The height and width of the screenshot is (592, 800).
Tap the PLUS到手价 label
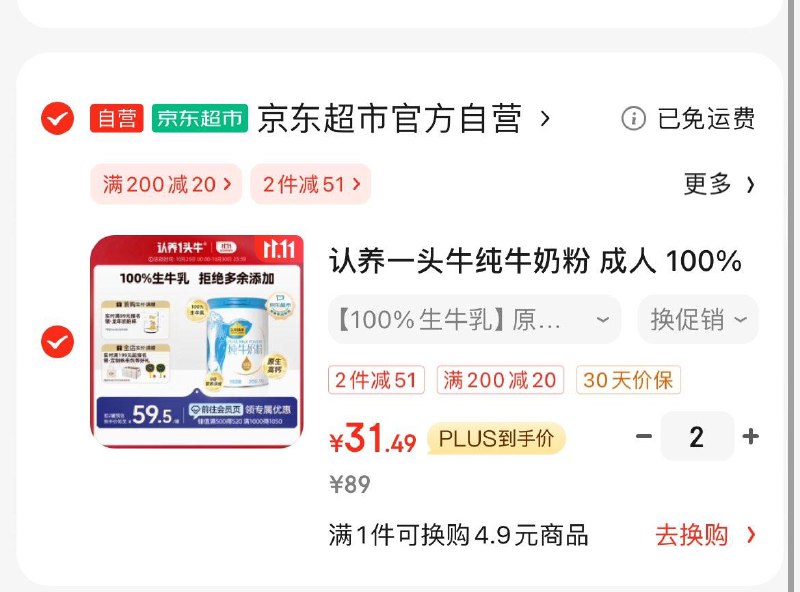pos(496,438)
